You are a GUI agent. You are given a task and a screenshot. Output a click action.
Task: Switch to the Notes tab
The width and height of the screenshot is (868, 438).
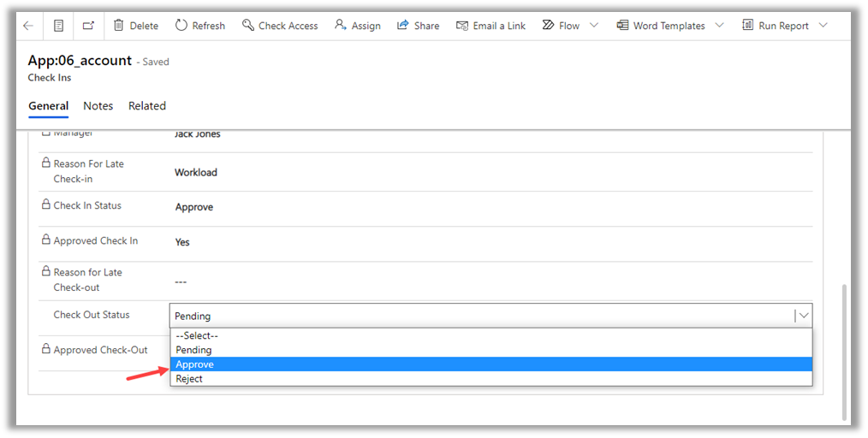[x=98, y=106]
